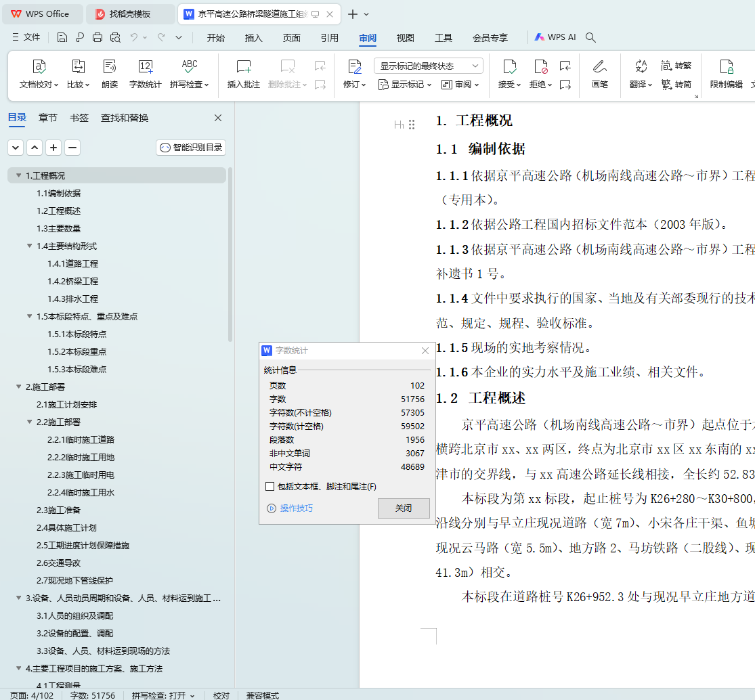Select the 画笔 pen tool

click(599, 74)
